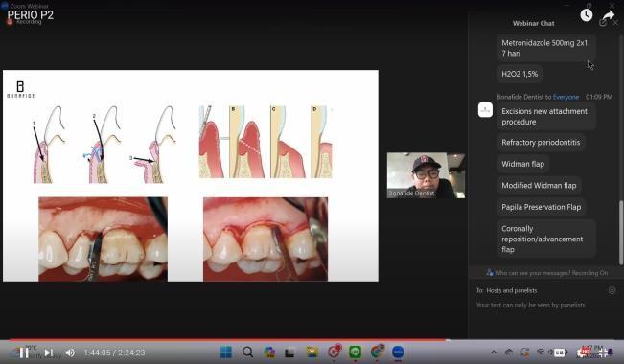This screenshot has height=364, width=624.
Task: Open emoji picker in chat input
Action: click(612, 290)
